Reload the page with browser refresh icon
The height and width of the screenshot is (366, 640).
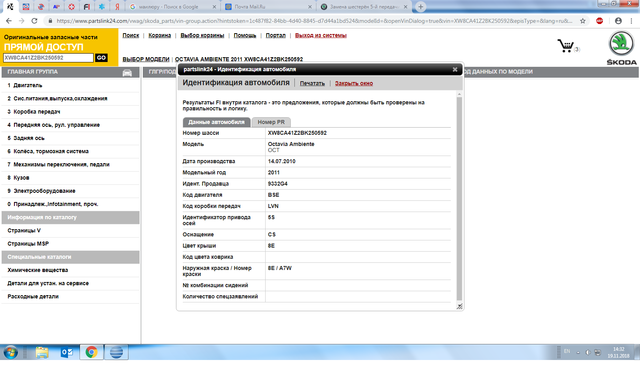pos(34,21)
